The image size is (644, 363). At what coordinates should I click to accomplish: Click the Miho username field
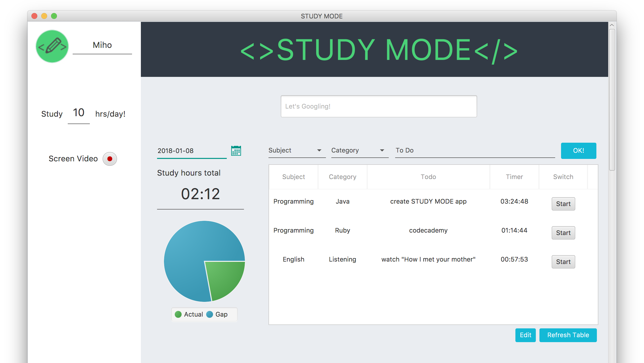click(102, 45)
